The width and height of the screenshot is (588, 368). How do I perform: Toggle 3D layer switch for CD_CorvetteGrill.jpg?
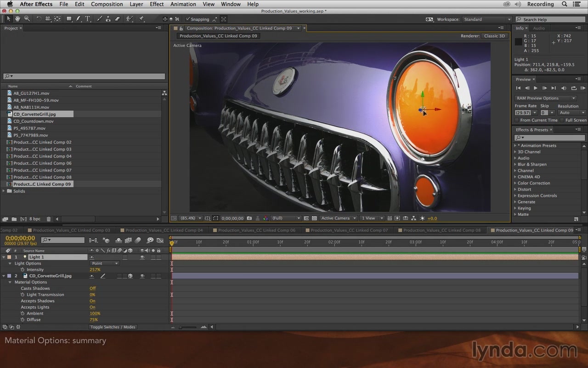tap(130, 276)
